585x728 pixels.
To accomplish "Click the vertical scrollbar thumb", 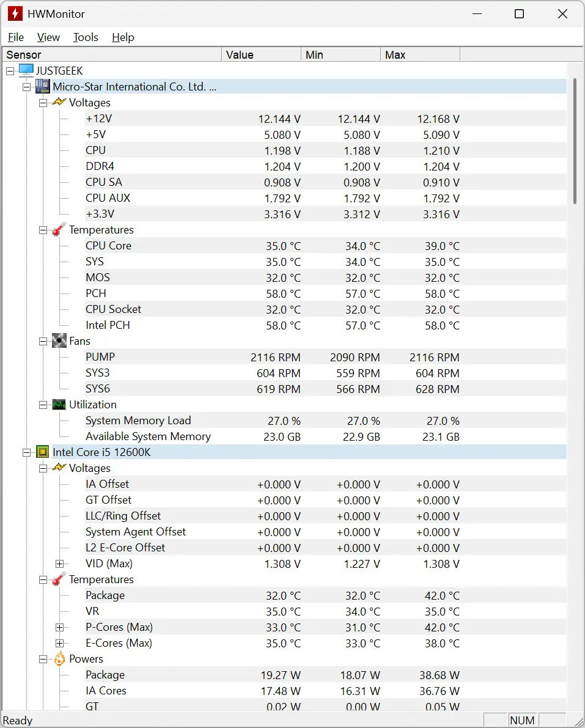I will point(575,142).
